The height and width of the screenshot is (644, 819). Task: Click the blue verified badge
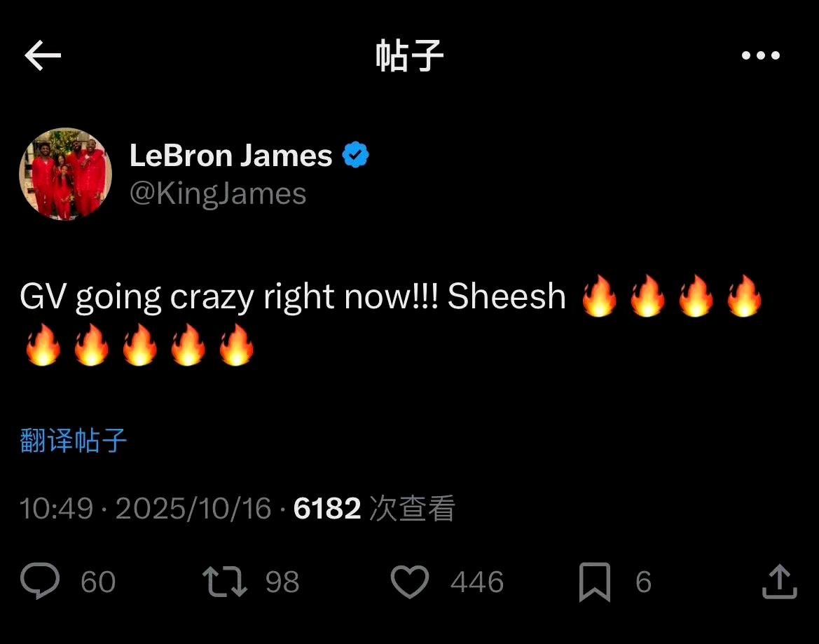(x=356, y=155)
